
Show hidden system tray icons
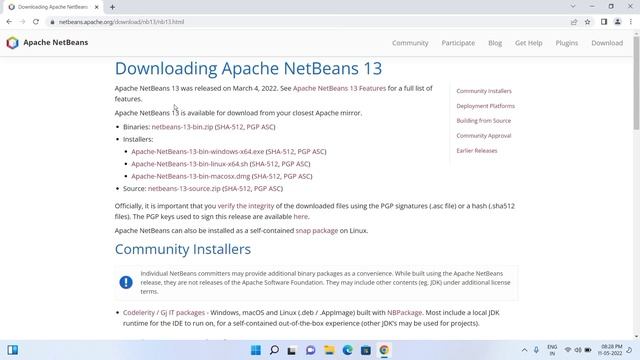click(x=524, y=350)
